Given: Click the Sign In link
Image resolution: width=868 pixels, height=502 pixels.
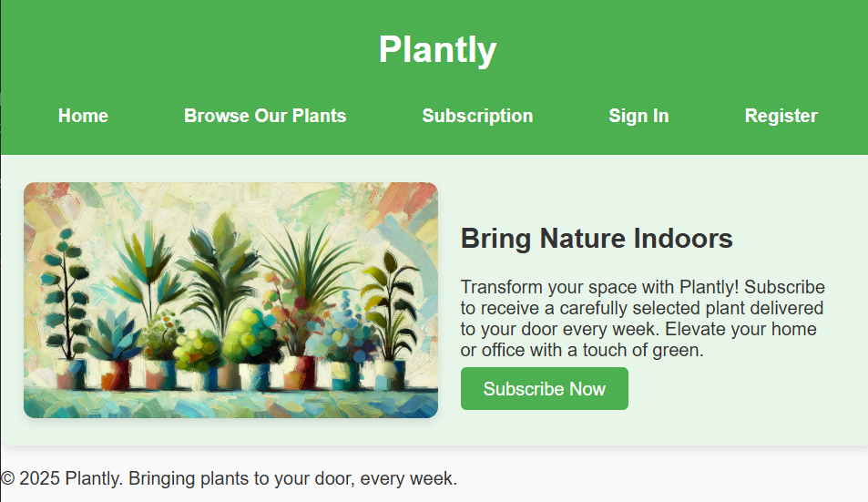Looking at the screenshot, I should [638, 116].
